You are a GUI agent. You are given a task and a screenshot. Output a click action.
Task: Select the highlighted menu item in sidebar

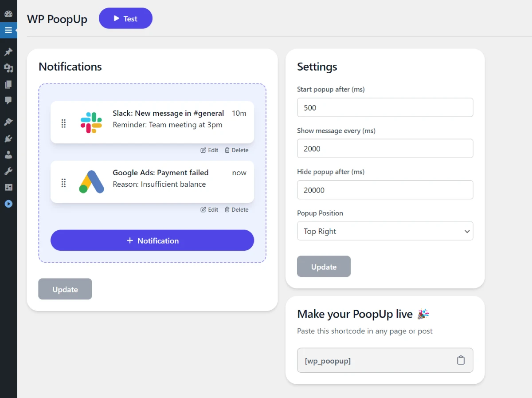[8, 30]
